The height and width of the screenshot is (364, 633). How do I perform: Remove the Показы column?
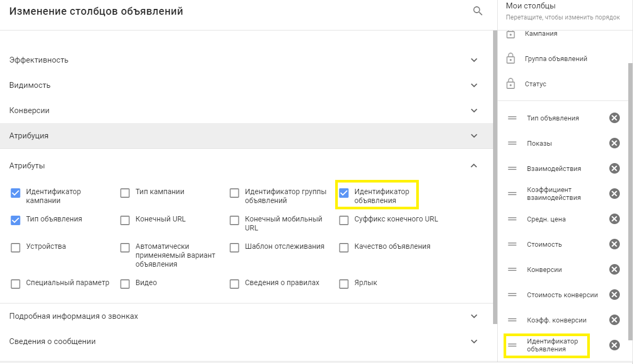coord(614,143)
